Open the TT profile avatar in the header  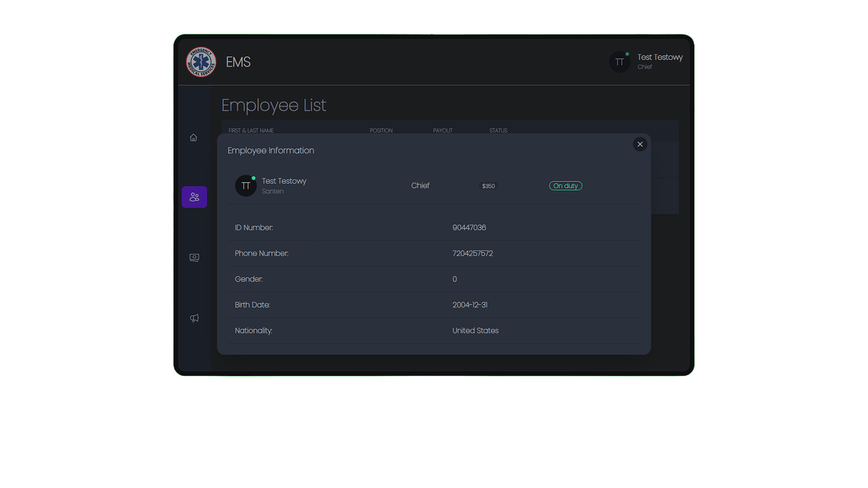pyautogui.click(x=620, y=62)
